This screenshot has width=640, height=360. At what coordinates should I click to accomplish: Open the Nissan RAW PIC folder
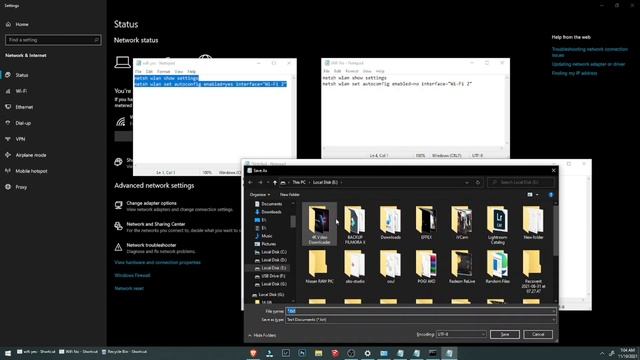tap(319, 267)
